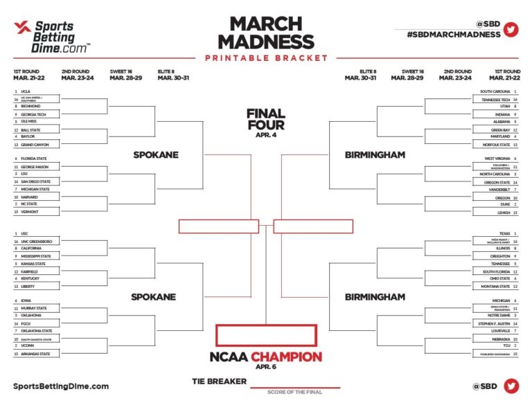This screenshot has height=405, width=532.
Task: Click the NCAA Champion winner box
Action: click(x=267, y=336)
